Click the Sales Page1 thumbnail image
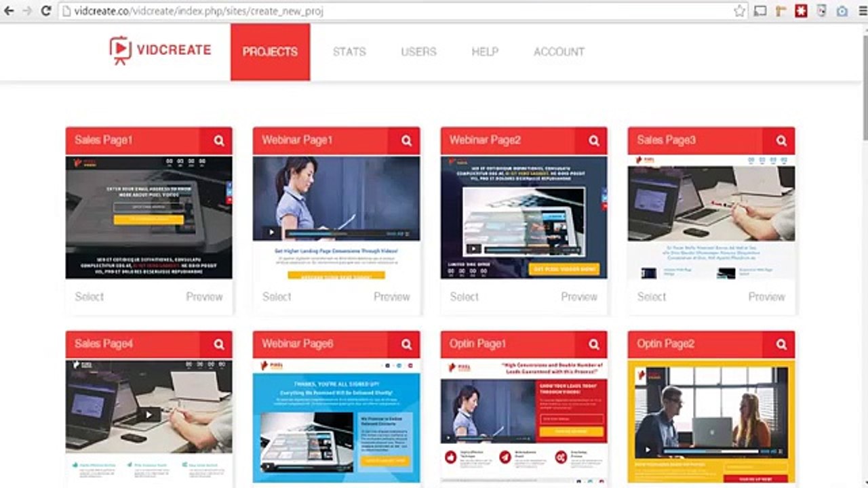This screenshot has width=868, height=488. point(149,217)
